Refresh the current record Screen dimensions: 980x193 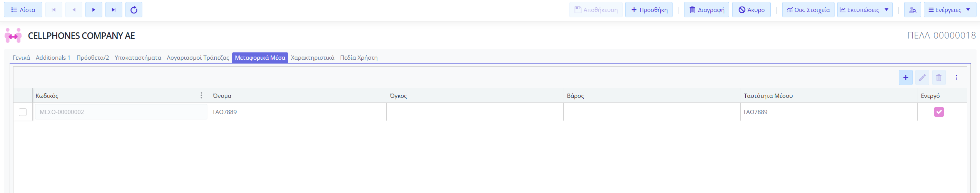(x=134, y=10)
